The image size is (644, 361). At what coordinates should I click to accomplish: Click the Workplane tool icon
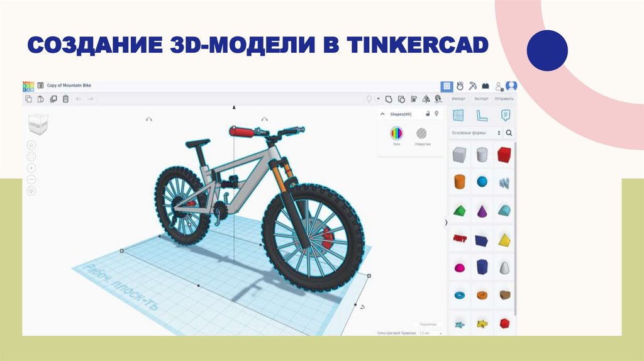click(x=458, y=115)
